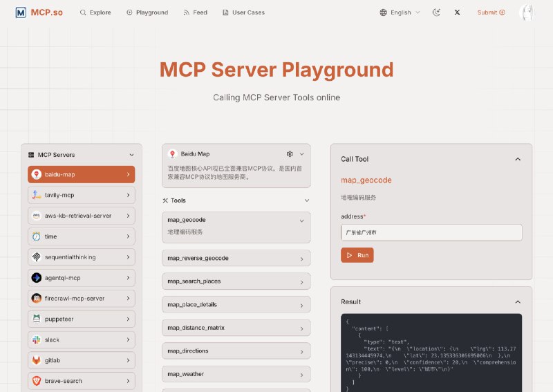Click the Tools wrench icon

pyautogui.click(x=165, y=200)
